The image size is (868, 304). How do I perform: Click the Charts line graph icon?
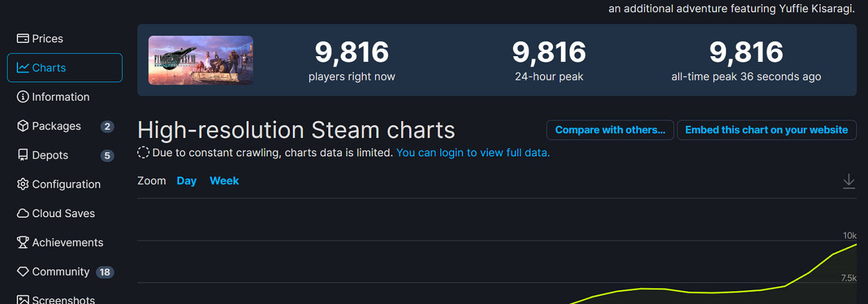tap(23, 68)
